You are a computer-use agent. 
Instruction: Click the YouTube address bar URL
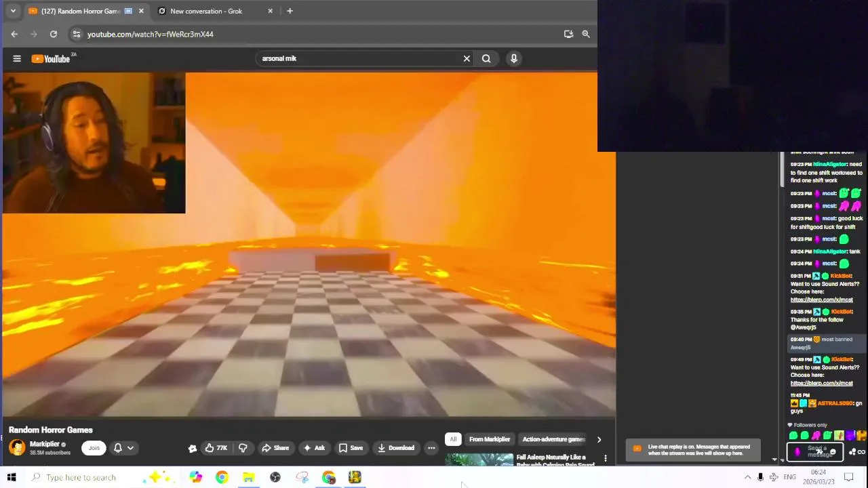pos(150,34)
